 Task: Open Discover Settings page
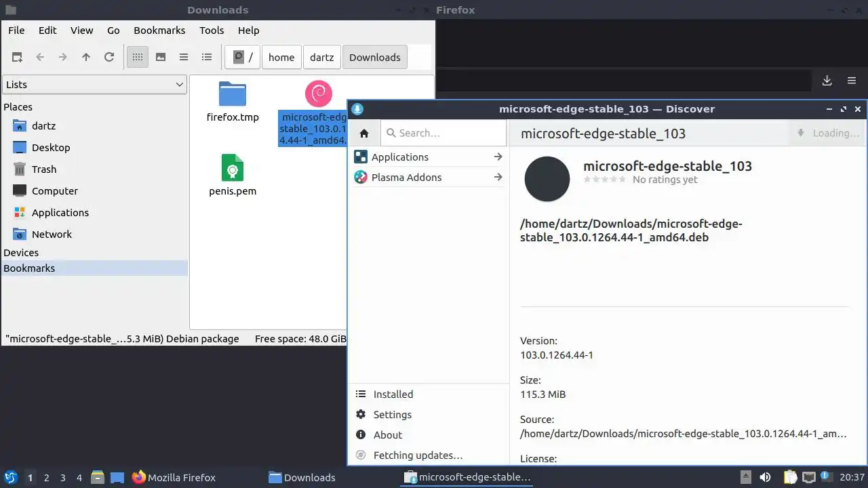(x=428, y=415)
